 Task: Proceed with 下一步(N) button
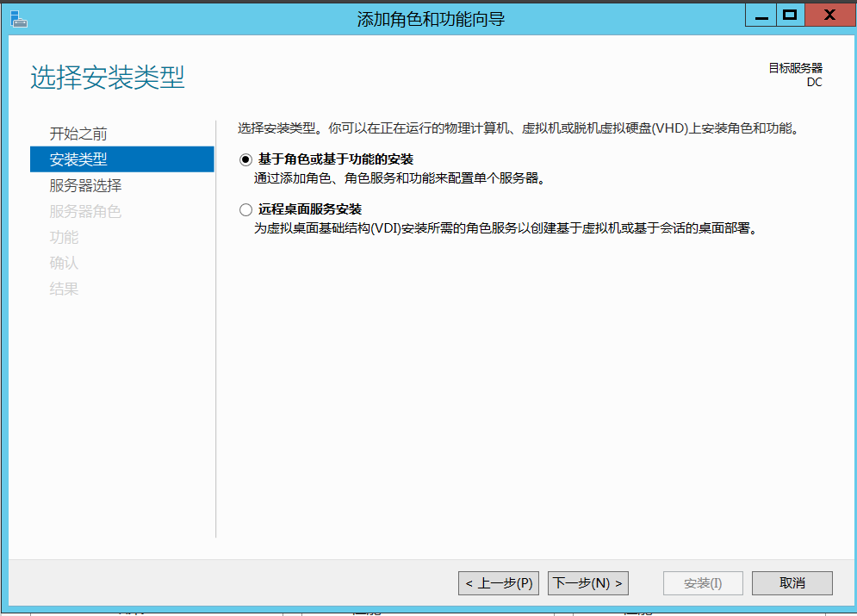click(588, 583)
